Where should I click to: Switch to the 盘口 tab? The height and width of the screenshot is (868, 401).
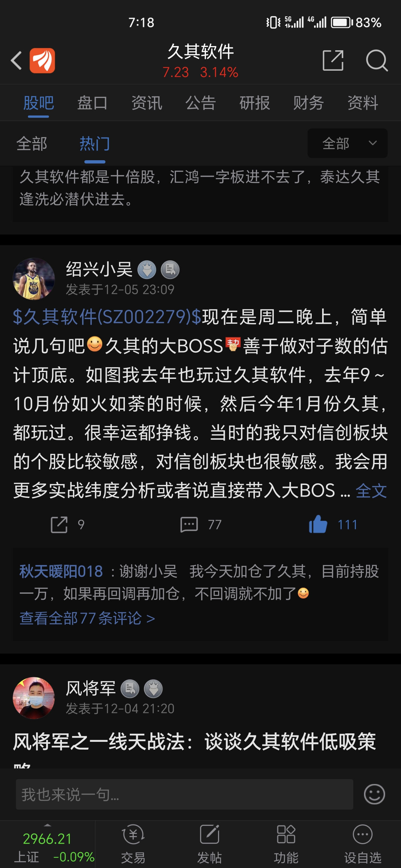tap(92, 103)
